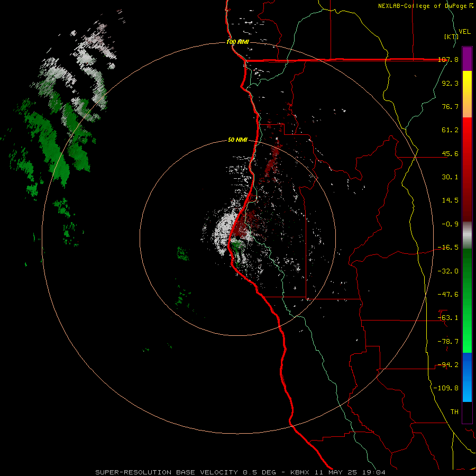Click the [KT] units label
Image resolution: width=476 pixels, height=476 pixels.
click(451, 36)
